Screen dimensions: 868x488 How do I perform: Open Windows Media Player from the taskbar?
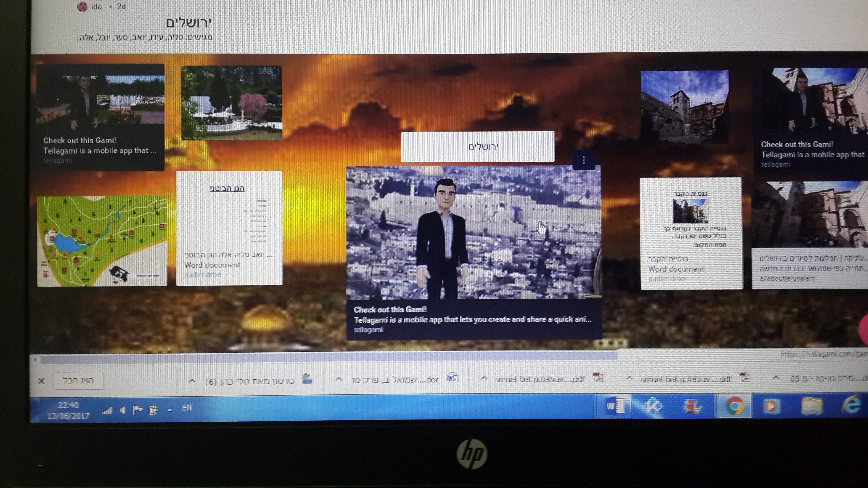(771, 406)
